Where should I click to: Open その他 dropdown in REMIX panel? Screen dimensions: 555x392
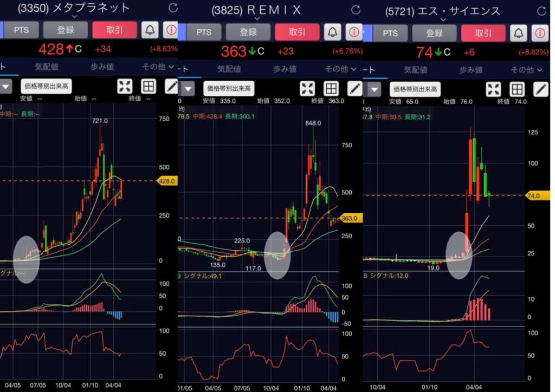pyautogui.click(x=340, y=69)
